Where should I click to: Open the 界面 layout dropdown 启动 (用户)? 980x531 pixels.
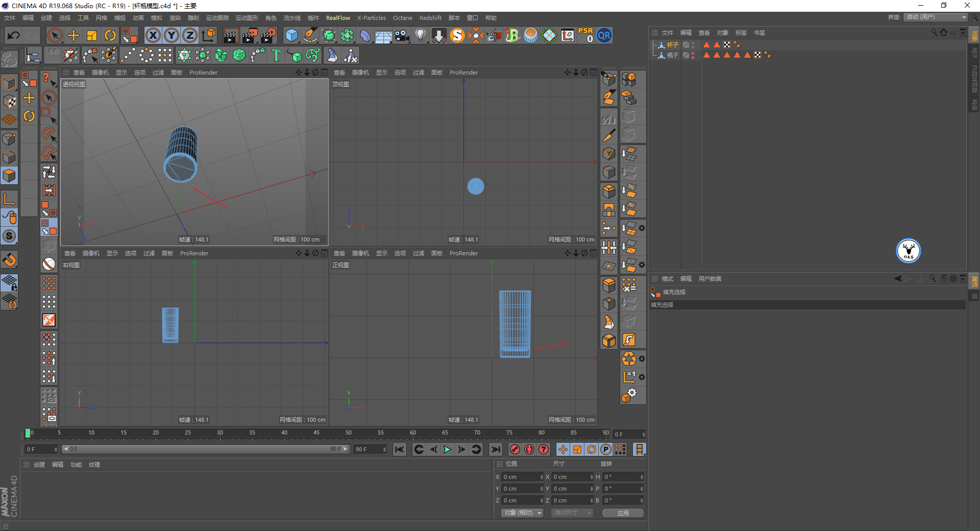(x=937, y=17)
